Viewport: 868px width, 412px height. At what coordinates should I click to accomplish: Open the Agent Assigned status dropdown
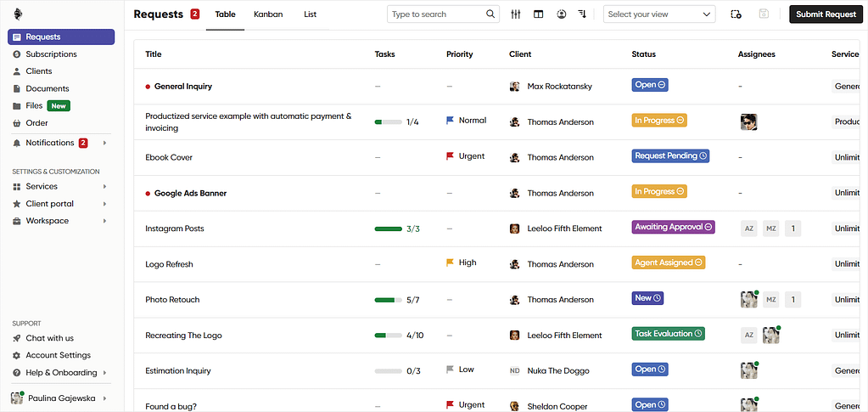pyautogui.click(x=668, y=262)
